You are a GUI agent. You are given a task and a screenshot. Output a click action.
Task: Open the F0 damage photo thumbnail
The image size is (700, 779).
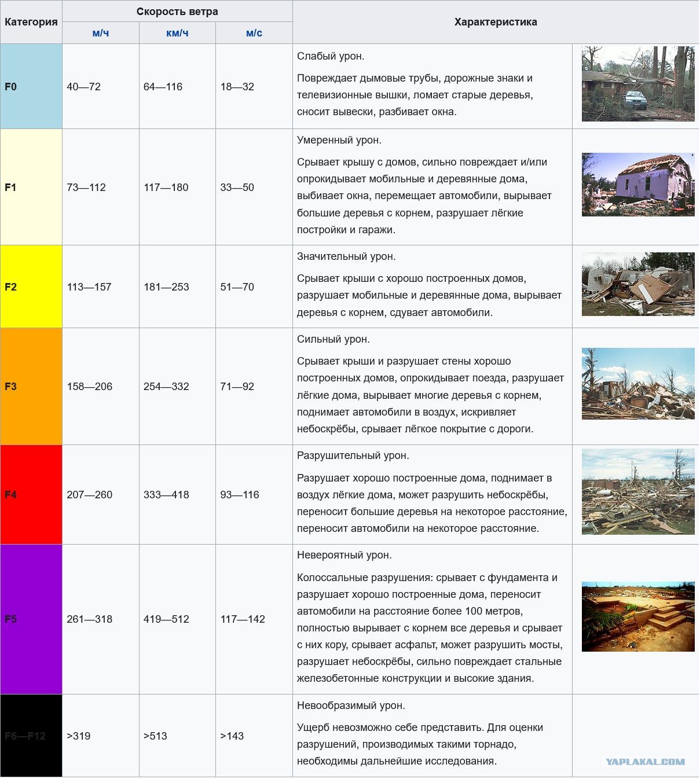pos(638,84)
